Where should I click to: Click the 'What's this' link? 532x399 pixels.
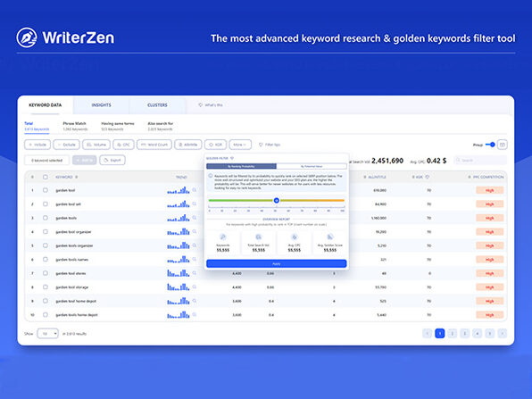(x=211, y=105)
